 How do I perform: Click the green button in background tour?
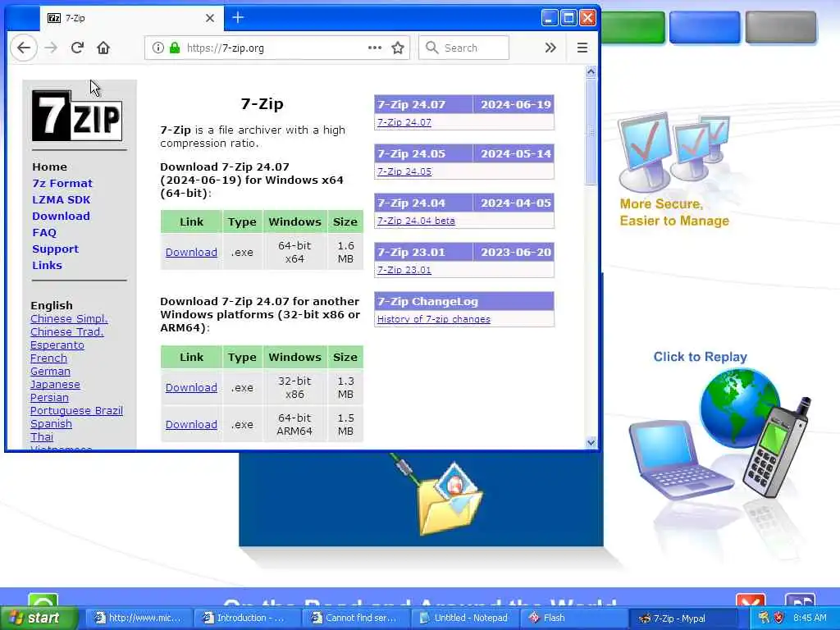coord(632,27)
